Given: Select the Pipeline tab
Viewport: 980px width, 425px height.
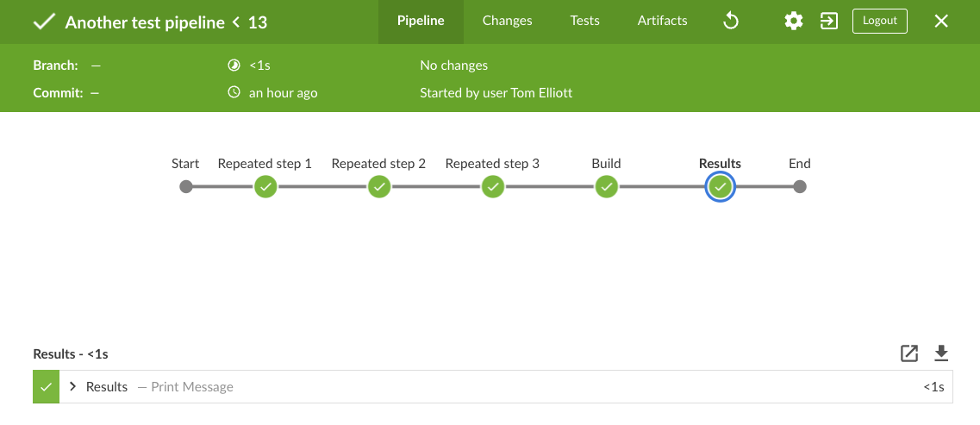Looking at the screenshot, I should [421, 21].
